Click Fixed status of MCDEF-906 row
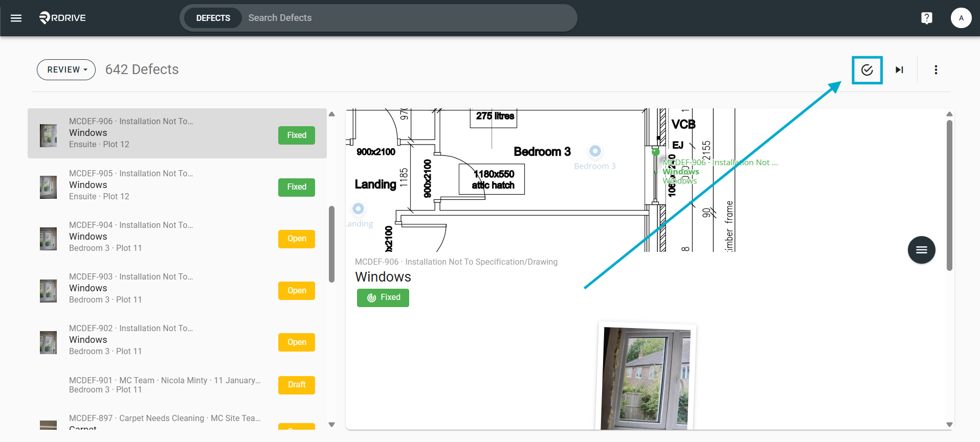 click(x=297, y=135)
